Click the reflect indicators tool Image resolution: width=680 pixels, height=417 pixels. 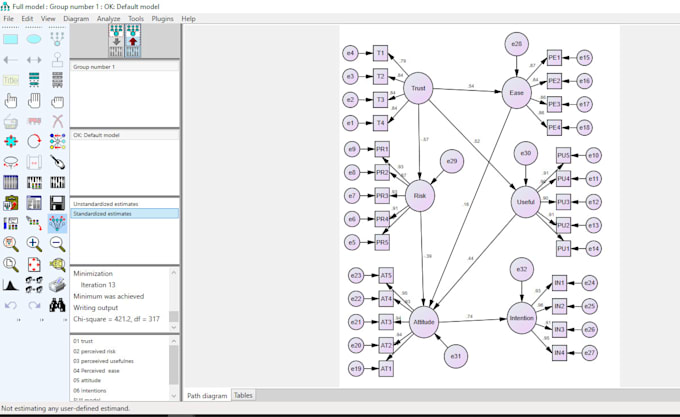coord(57,141)
